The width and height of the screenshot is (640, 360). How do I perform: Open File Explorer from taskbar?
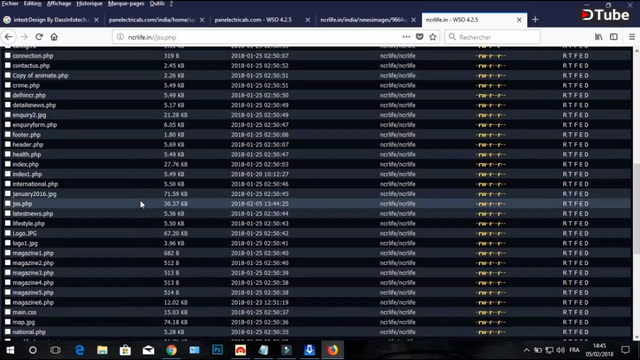(102, 350)
